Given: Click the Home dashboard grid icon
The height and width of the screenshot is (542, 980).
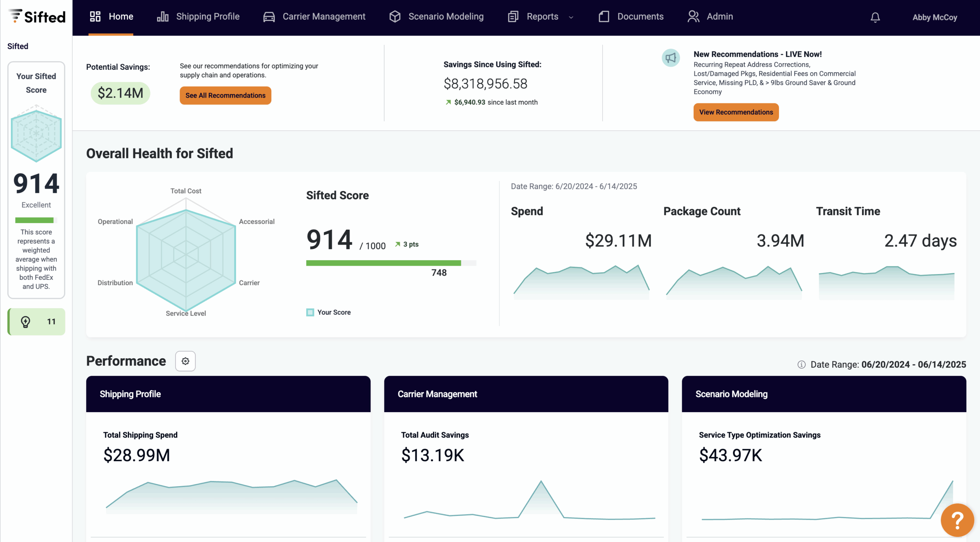Looking at the screenshot, I should pos(95,16).
